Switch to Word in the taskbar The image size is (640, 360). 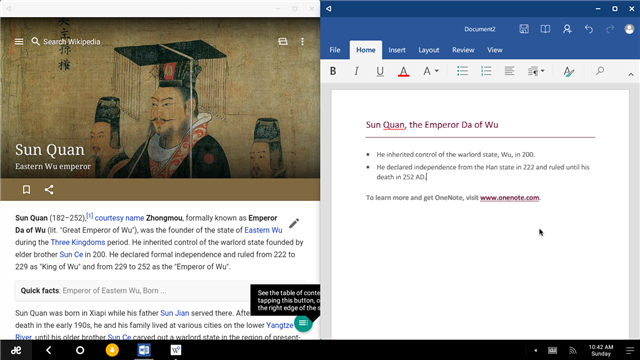(x=144, y=350)
